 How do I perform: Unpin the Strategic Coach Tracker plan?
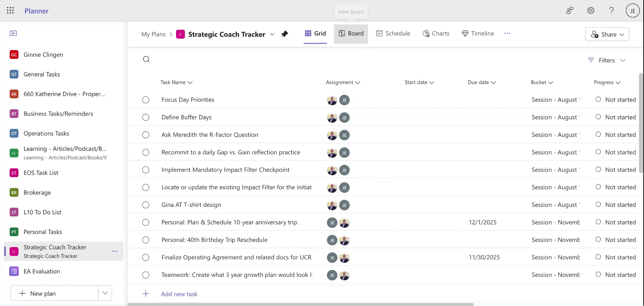click(284, 34)
